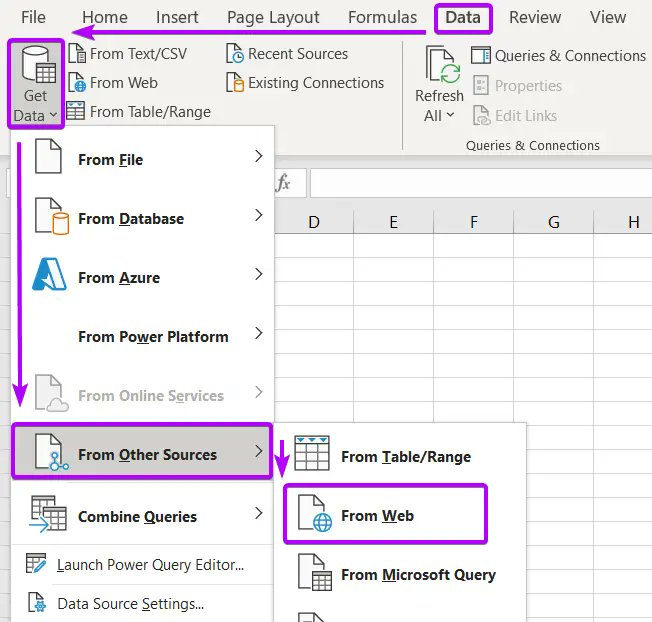Switch to the Formulas tab

click(x=383, y=17)
